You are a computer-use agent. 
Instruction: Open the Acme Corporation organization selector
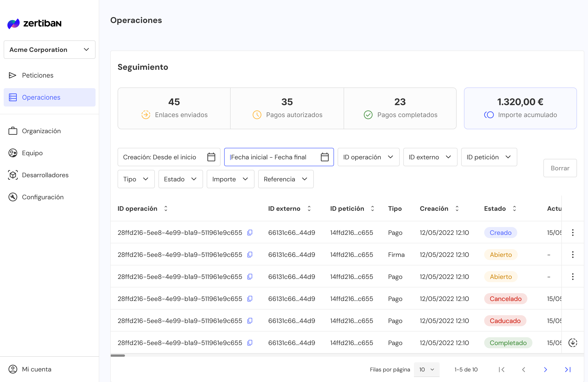49,50
